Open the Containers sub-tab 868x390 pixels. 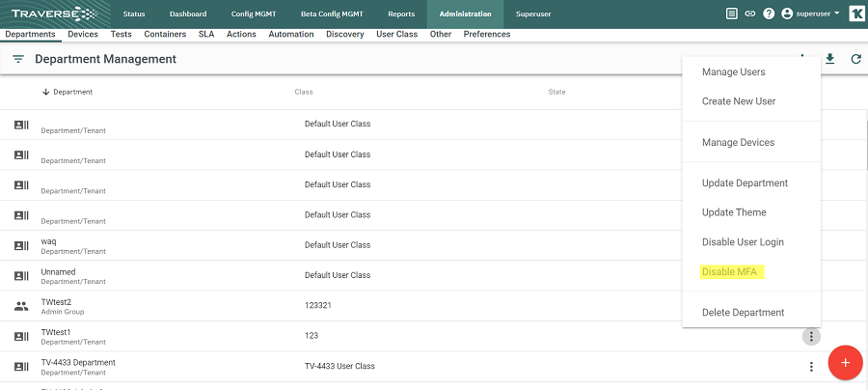165,35
